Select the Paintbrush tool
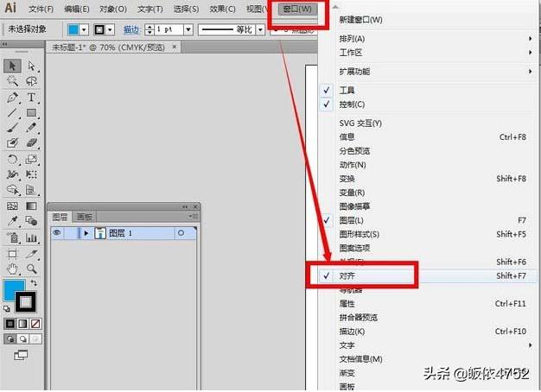This screenshot has height=392, width=541. pos(12,128)
